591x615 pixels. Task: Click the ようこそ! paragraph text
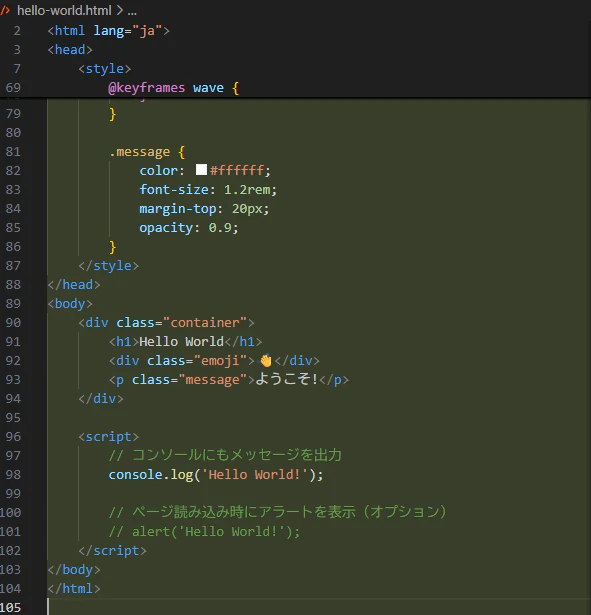tap(286, 379)
